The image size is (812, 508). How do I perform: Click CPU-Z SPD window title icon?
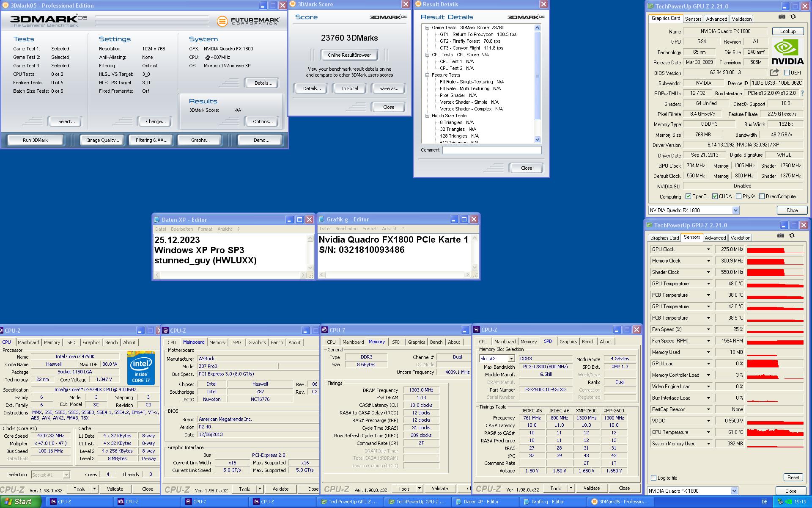tap(477, 329)
